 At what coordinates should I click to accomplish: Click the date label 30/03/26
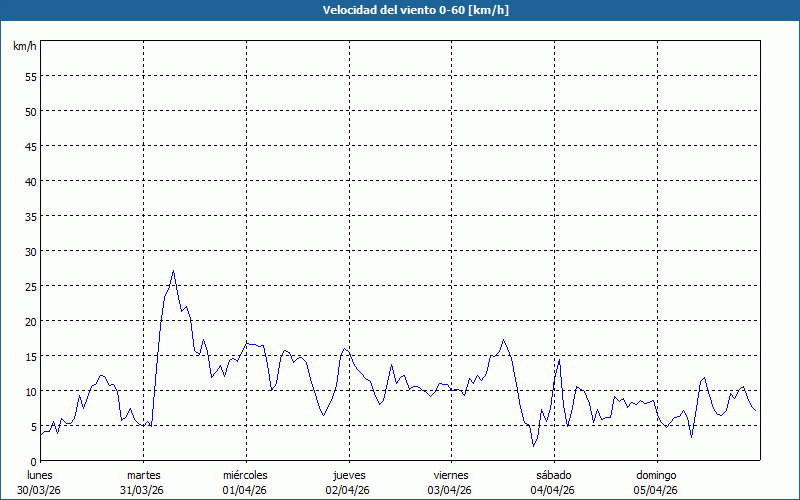tap(40, 490)
